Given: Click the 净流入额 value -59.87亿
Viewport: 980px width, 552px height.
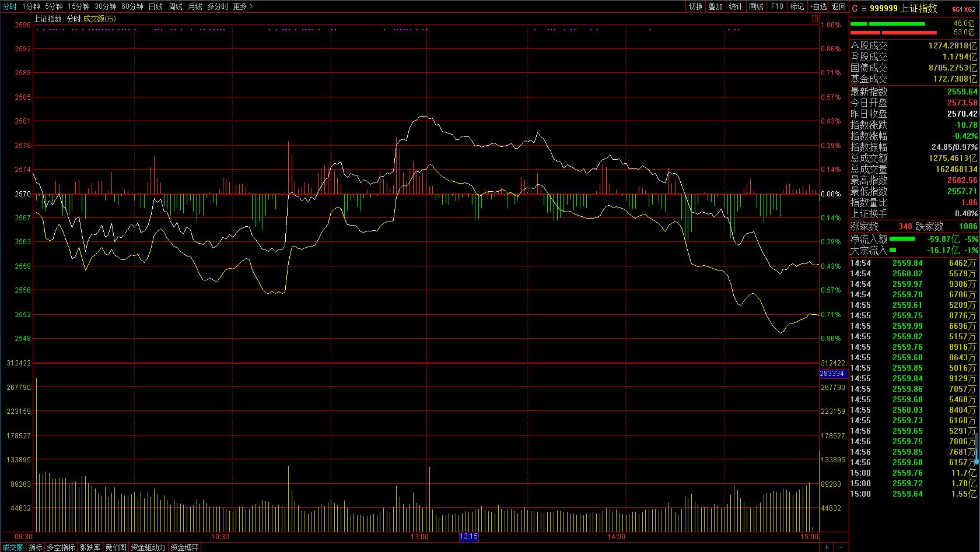Looking at the screenshot, I should 943,239.
